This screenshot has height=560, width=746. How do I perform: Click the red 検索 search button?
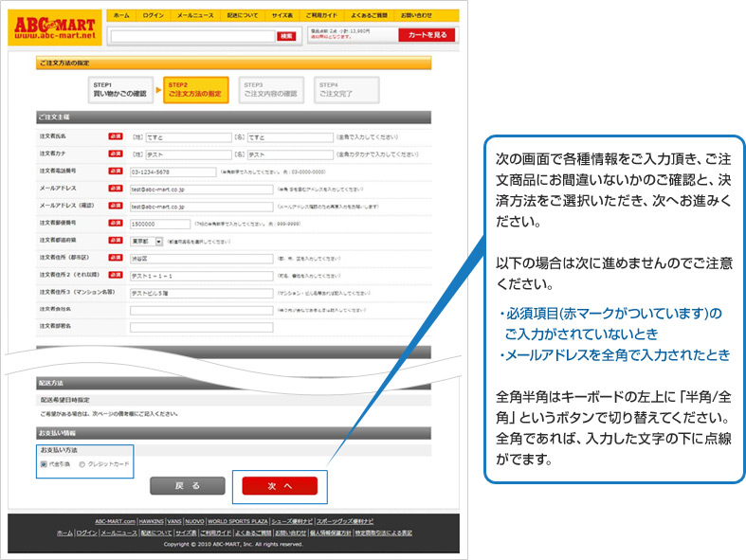point(286,36)
